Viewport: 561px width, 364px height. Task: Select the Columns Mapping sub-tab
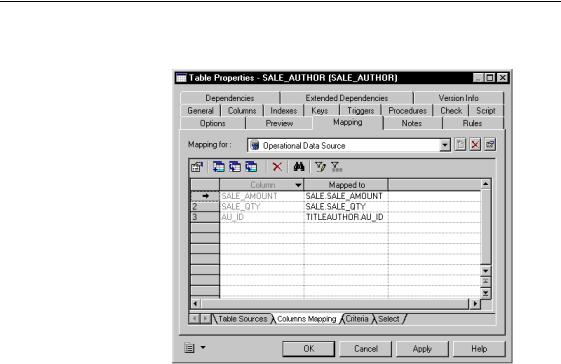pos(307,319)
